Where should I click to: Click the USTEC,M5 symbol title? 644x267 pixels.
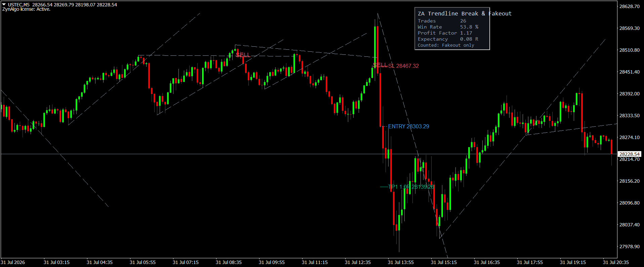[19, 5]
